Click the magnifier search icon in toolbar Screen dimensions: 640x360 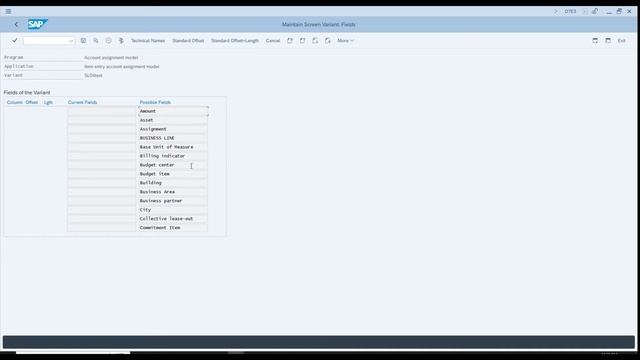pos(96,40)
